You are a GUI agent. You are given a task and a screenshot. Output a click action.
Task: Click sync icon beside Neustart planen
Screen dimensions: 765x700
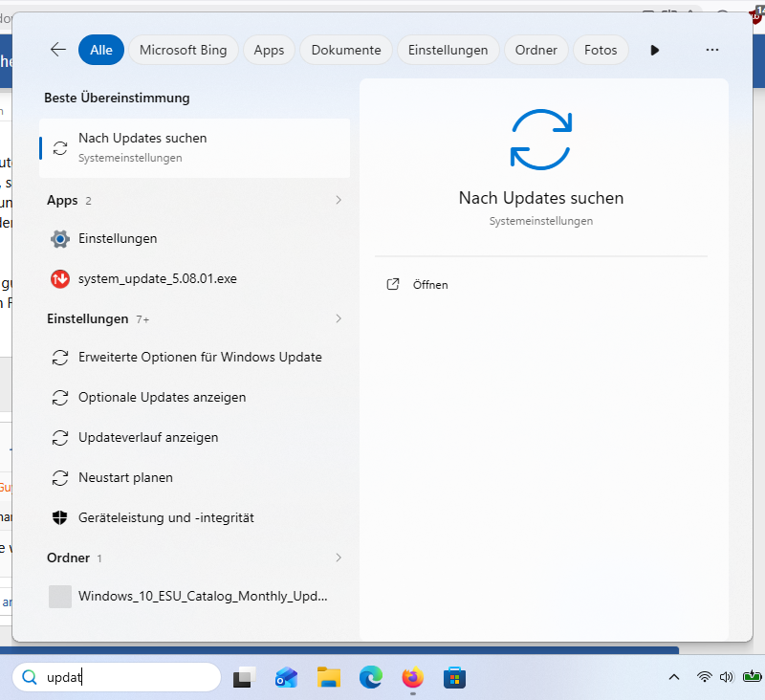pyautogui.click(x=60, y=477)
